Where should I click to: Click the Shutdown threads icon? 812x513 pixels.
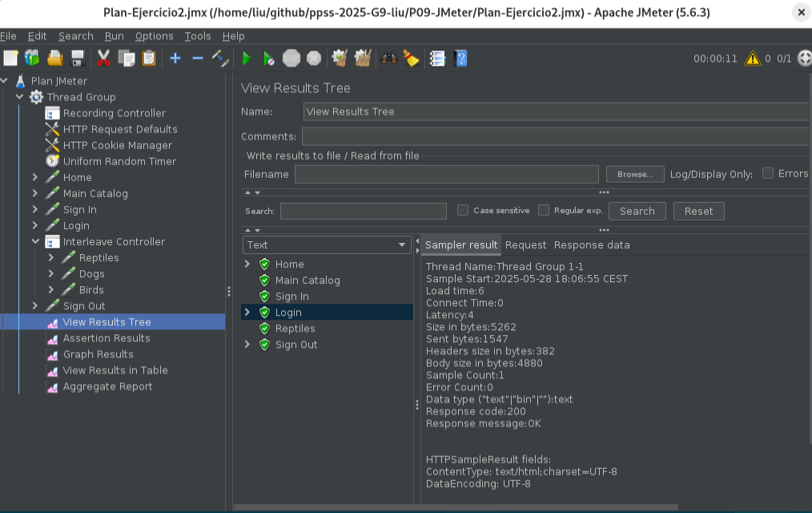pyautogui.click(x=314, y=59)
